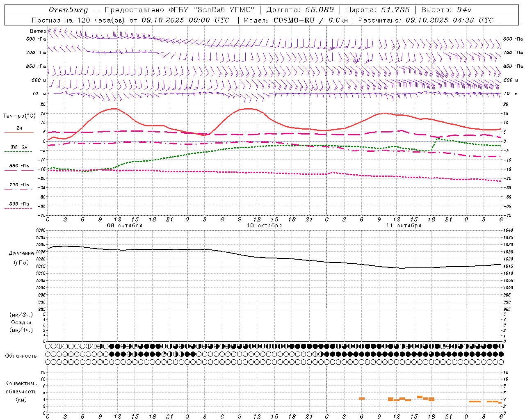Click the forecast start time 09.10.2025 00:00 UTC

[x=185, y=20]
